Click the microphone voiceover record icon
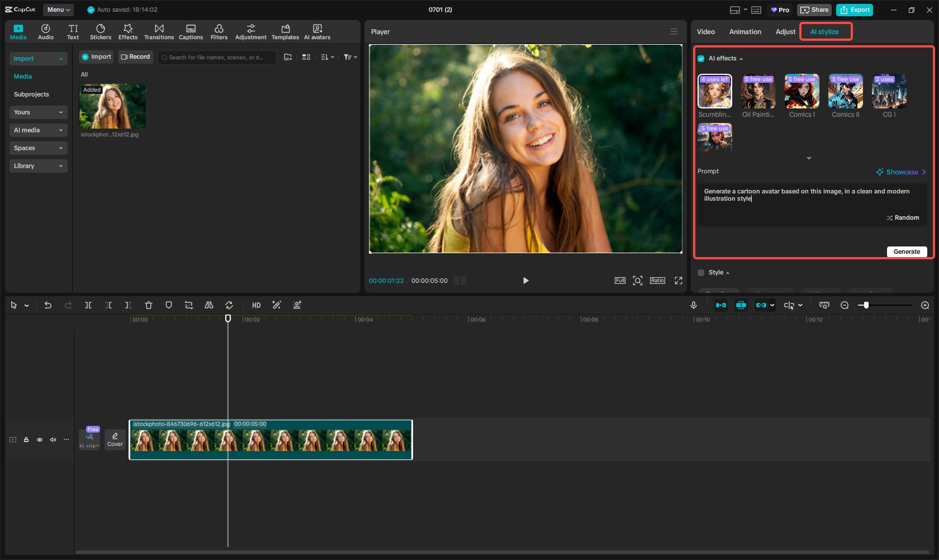939x560 pixels. (694, 305)
